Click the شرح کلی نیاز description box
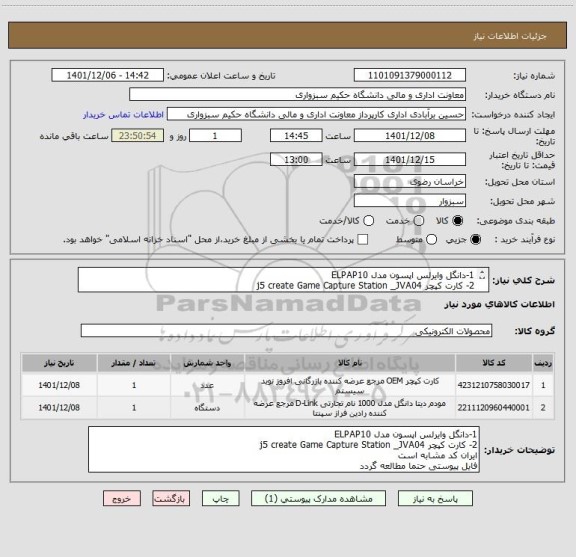Image resolution: width=576 pixels, height=557 pixels. pyautogui.click(x=284, y=280)
